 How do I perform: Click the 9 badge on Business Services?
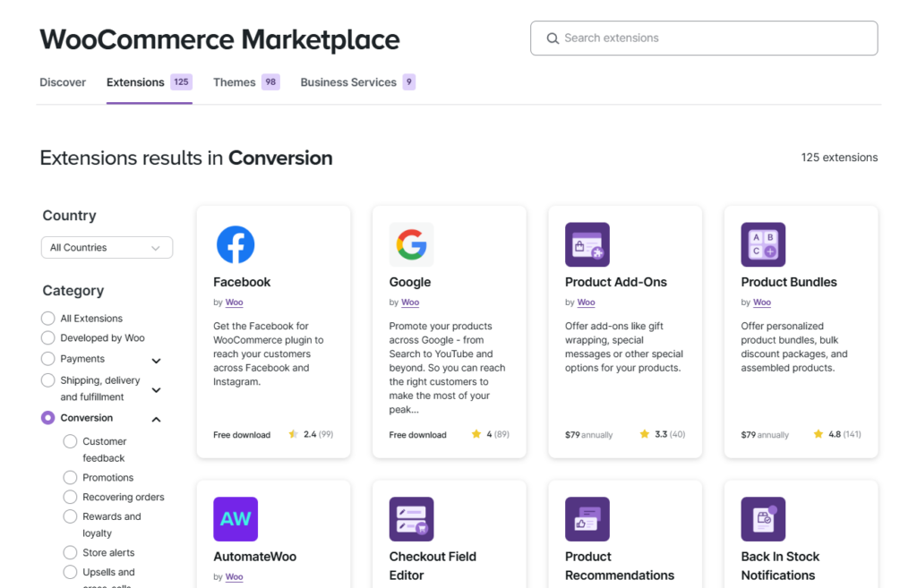point(408,81)
